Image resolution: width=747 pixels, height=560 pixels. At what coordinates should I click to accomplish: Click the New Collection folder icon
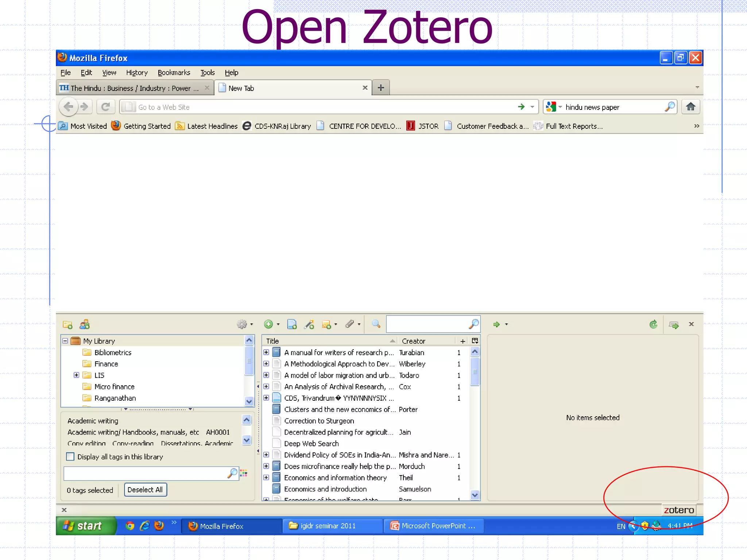[67, 324]
